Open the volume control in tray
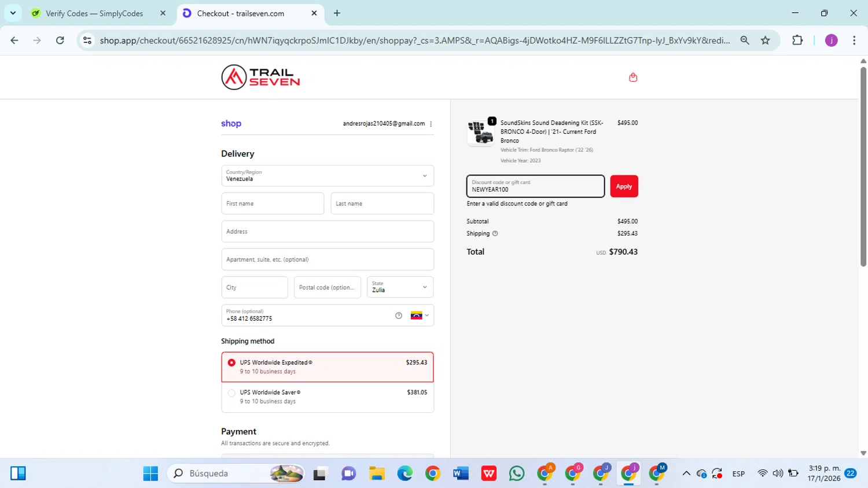The image size is (868, 488). click(x=778, y=474)
